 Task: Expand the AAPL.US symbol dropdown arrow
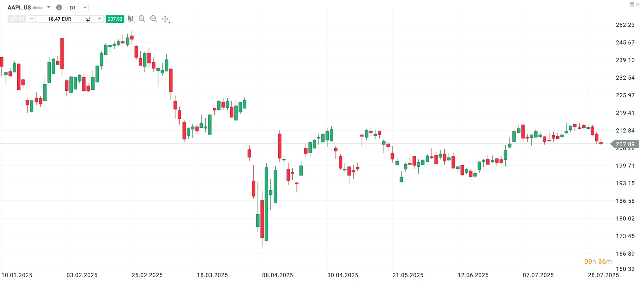pos(49,7)
